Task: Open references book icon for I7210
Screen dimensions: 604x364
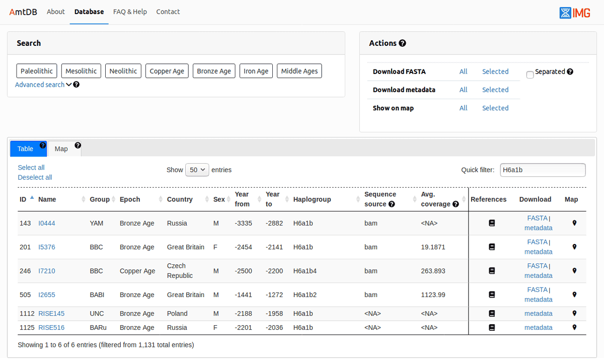Action: (492, 271)
